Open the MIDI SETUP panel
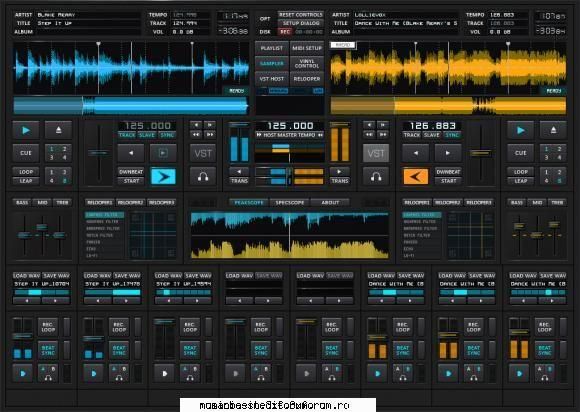This screenshot has width=580, height=412. pos(307,48)
